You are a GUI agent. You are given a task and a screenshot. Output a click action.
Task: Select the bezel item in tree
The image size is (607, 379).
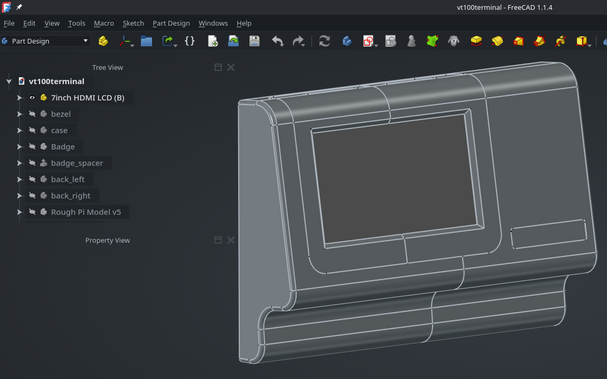(x=61, y=114)
